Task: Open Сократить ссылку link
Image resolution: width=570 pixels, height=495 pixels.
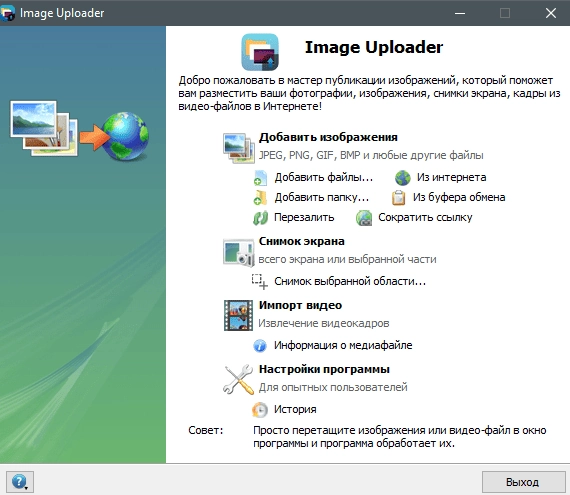Action: [425, 217]
